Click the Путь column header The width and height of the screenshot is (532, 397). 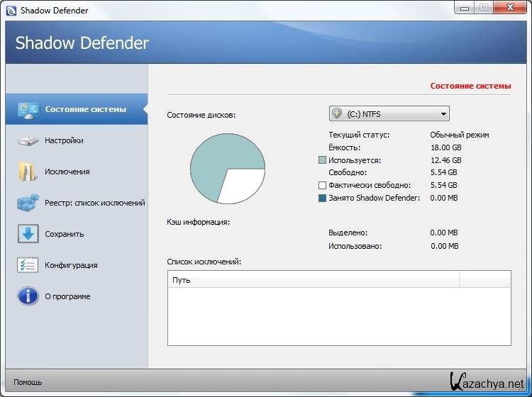point(313,280)
